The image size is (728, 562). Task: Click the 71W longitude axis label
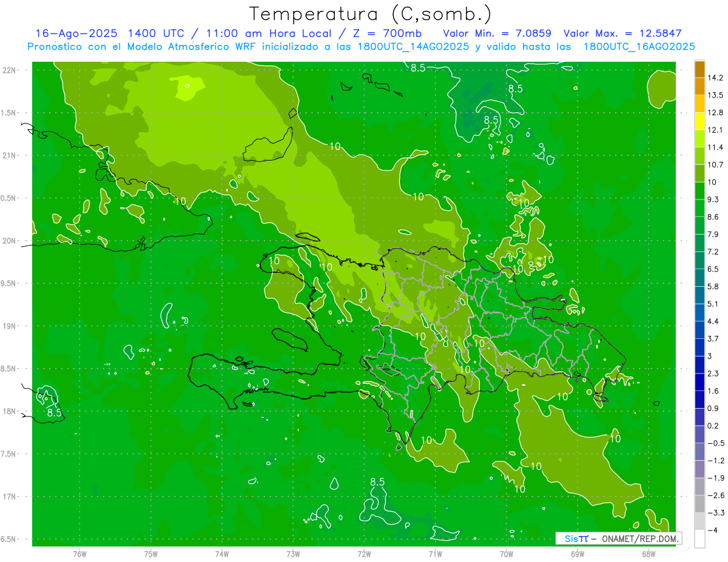tap(435, 554)
